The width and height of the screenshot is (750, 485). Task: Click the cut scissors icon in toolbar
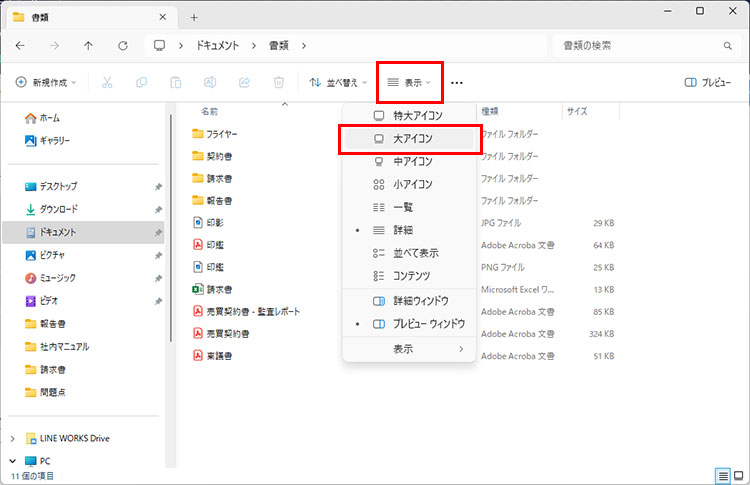tap(107, 83)
